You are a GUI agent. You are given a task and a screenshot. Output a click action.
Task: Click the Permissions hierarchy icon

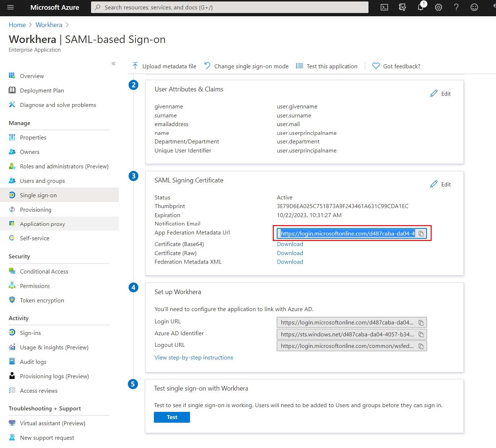[x=12, y=285]
